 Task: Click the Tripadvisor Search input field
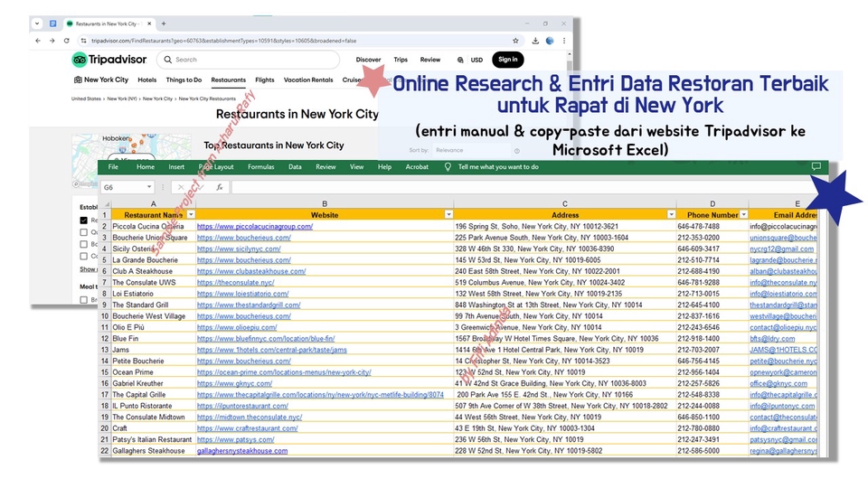pos(248,60)
